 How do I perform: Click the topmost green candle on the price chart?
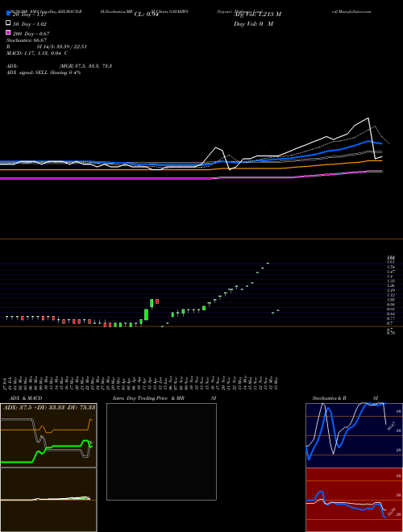[268, 263]
